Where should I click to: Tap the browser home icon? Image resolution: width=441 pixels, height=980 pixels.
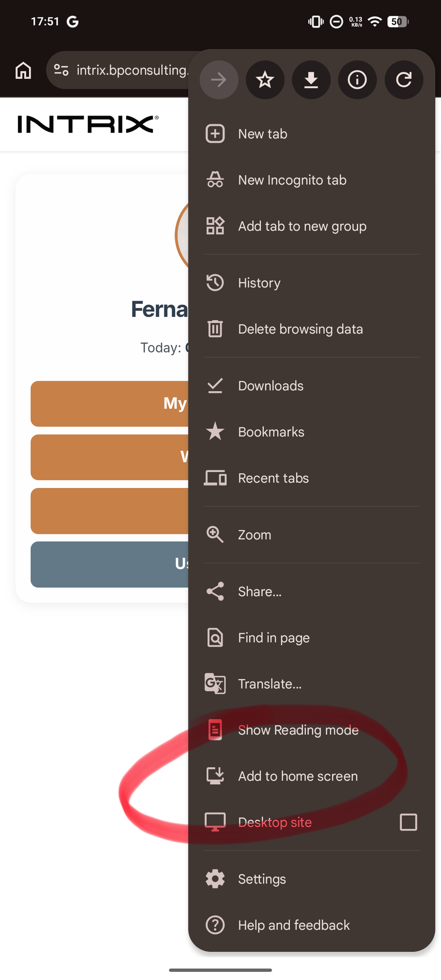pyautogui.click(x=23, y=70)
